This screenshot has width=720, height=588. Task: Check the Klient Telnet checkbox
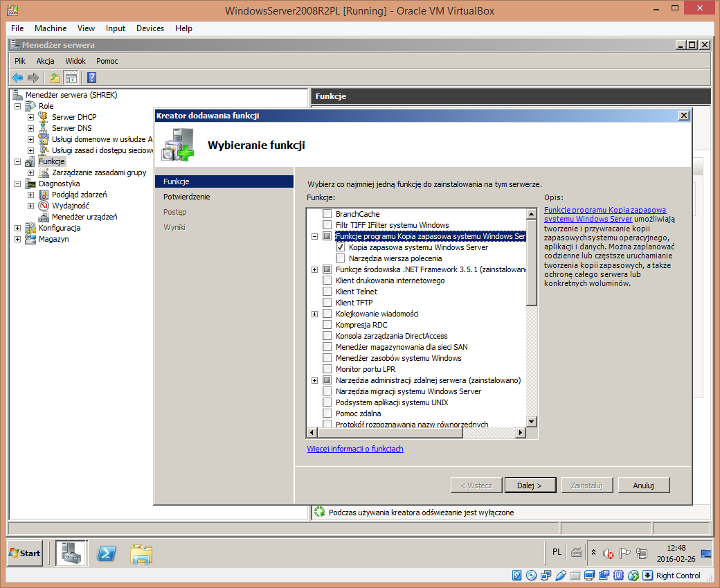tap(327, 292)
